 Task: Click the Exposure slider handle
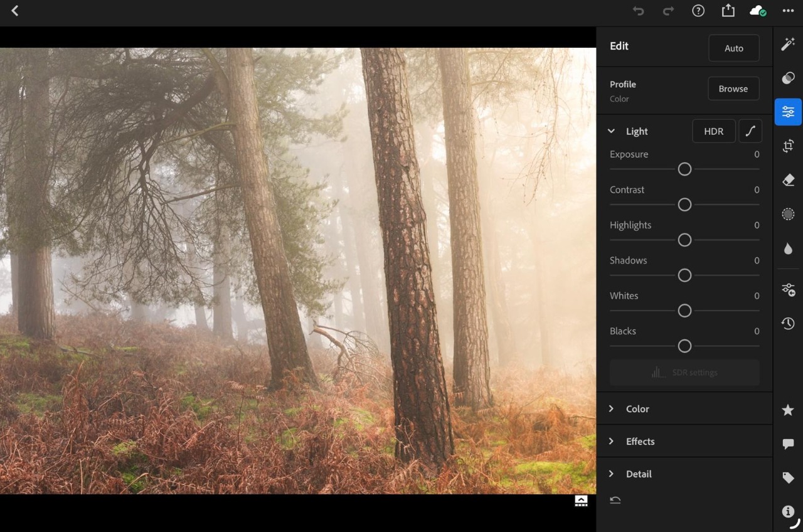point(684,169)
